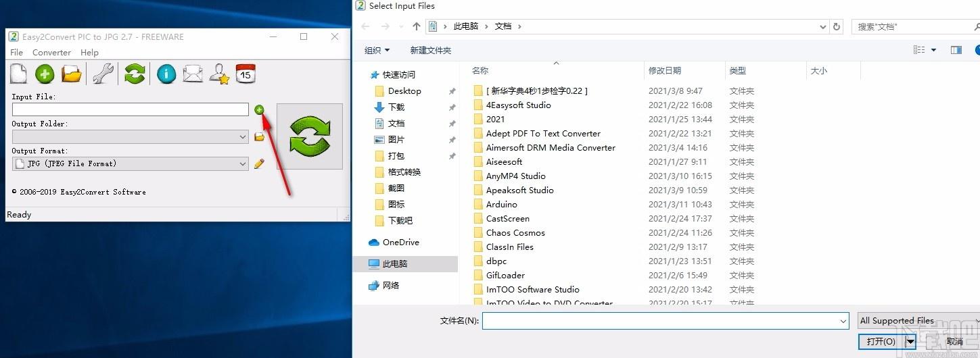Open the 组织 dropdown menu

pos(377,50)
